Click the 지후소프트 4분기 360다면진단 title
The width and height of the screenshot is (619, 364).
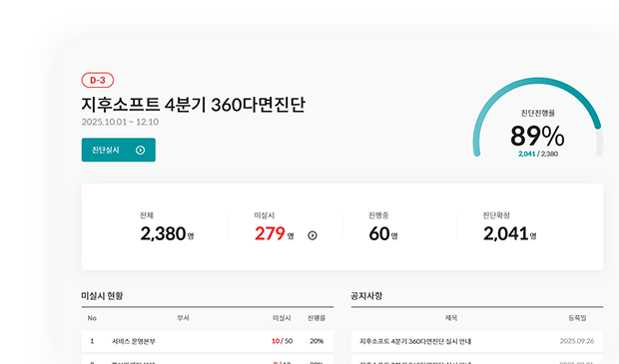pos(194,105)
